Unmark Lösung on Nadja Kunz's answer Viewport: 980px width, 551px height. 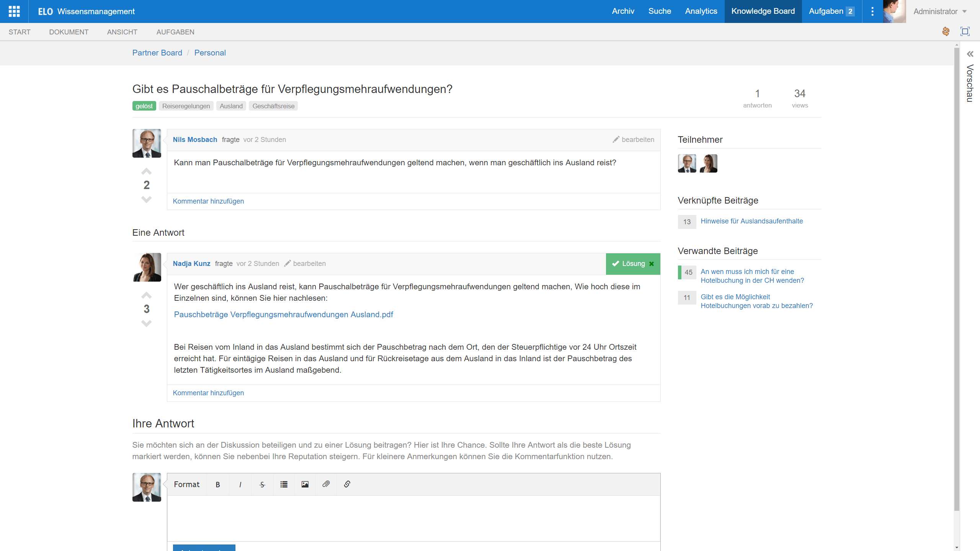pos(652,264)
